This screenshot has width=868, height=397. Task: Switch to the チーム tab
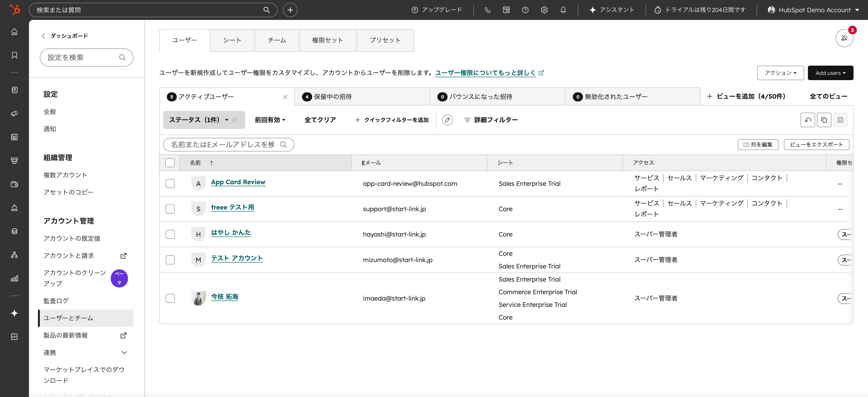(277, 40)
